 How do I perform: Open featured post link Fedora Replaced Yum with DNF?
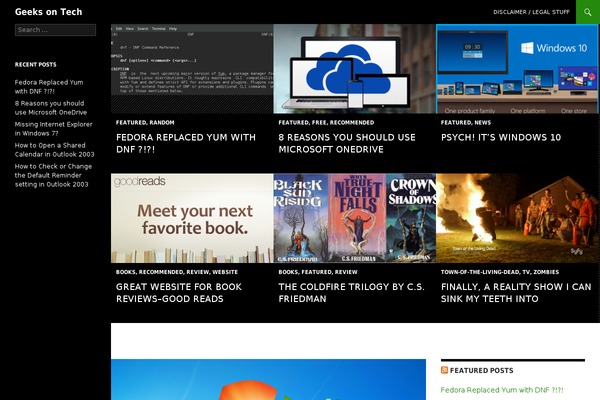coord(502,390)
